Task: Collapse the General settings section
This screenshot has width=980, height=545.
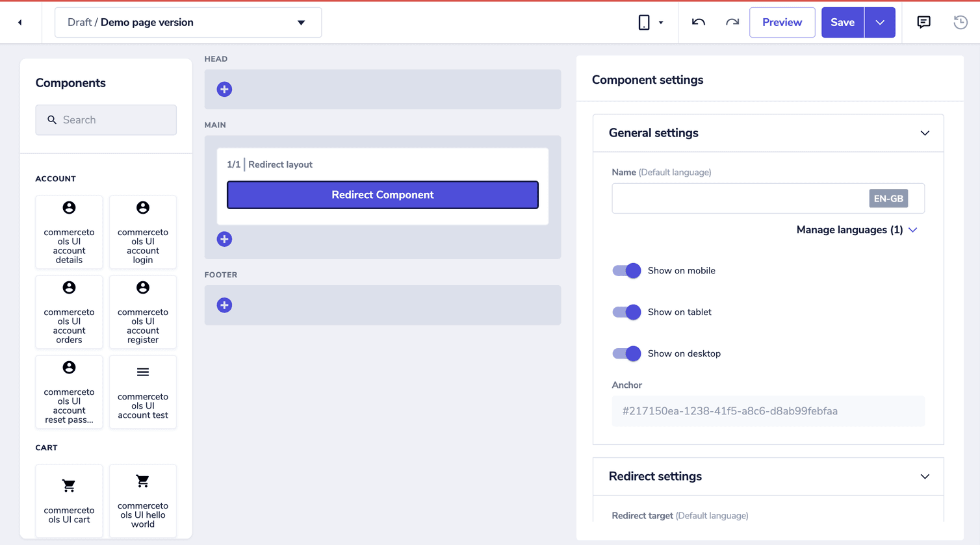Action: click(x=925, y=133)
